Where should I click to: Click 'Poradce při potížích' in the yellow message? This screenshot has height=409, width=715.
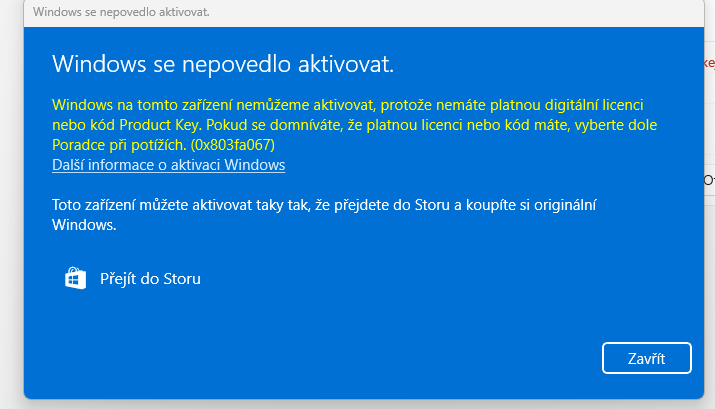pos(120,145)
